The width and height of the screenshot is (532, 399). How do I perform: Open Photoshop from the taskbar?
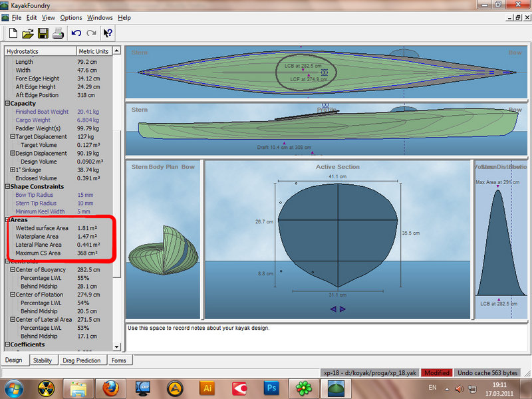[271, 388]
